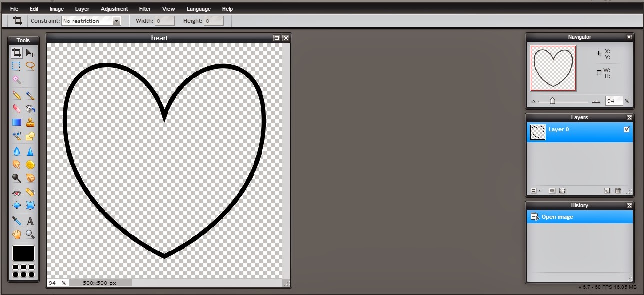Open the Adjustment menu
Image resolution: width=644 pixels, height=295 pixels.
coord(114,9)
